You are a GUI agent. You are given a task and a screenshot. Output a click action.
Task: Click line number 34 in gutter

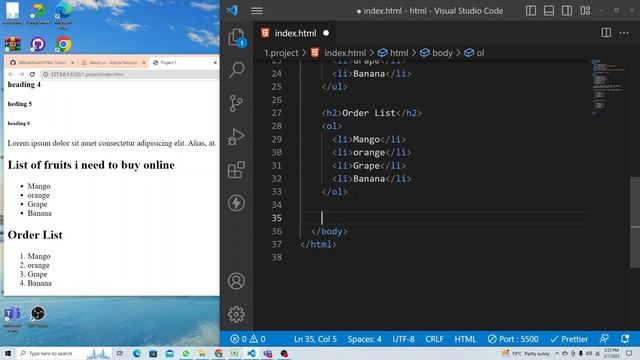coord(277,205)
